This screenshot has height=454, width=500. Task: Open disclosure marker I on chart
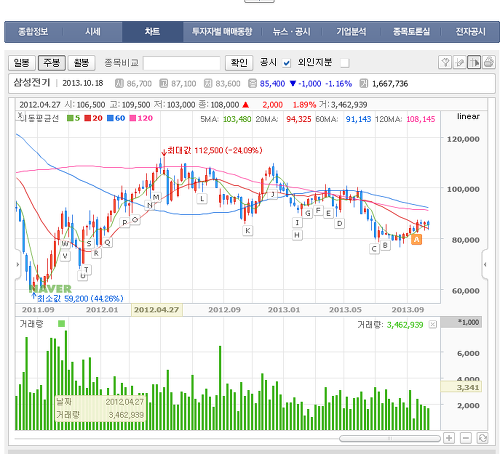tap(297, 222)
